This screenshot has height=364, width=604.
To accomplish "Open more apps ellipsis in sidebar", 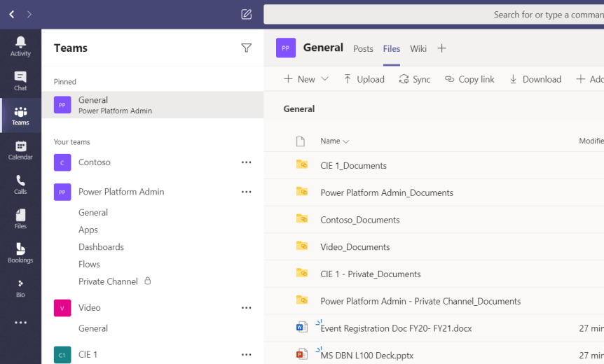I will pyautogui.click(x=20, y=323).
